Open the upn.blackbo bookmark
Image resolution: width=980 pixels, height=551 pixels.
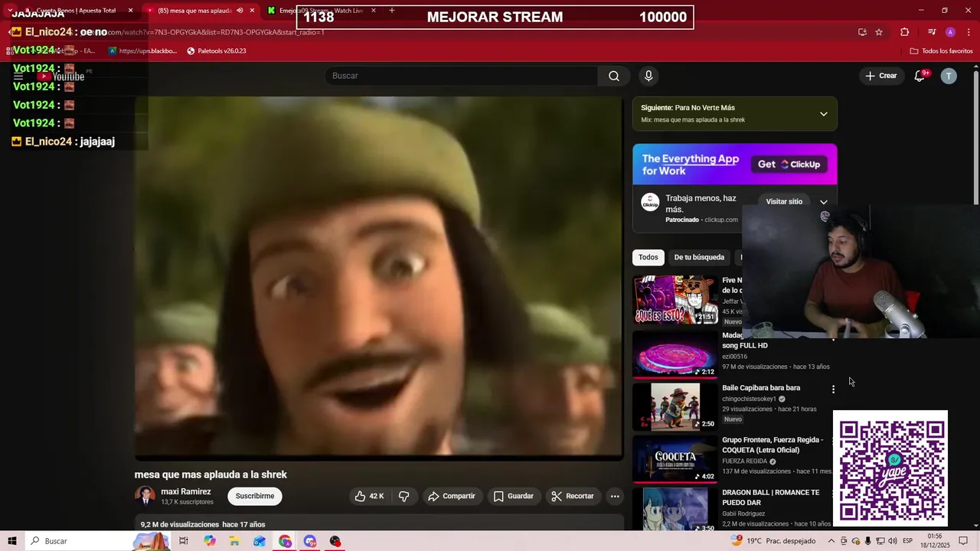[142, 51]
